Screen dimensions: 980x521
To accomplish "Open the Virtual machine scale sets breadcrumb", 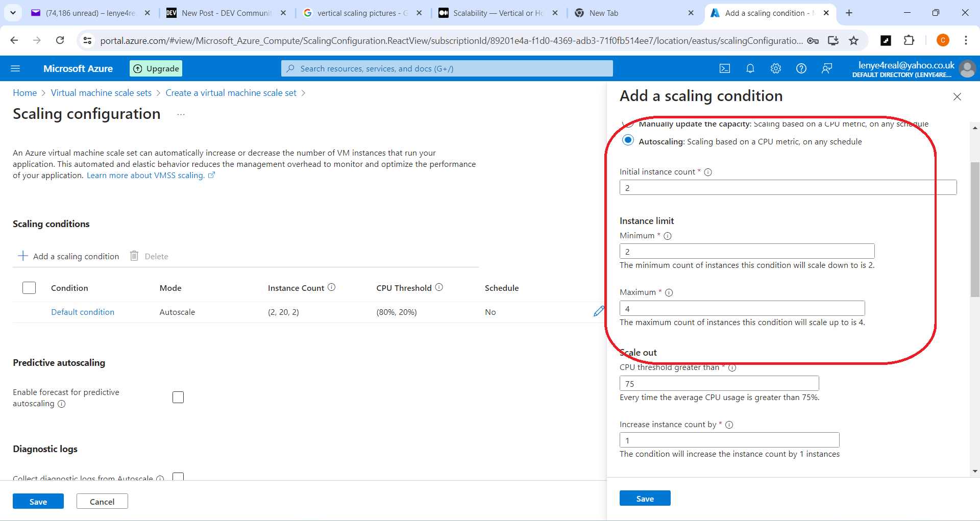I will 101,93.
